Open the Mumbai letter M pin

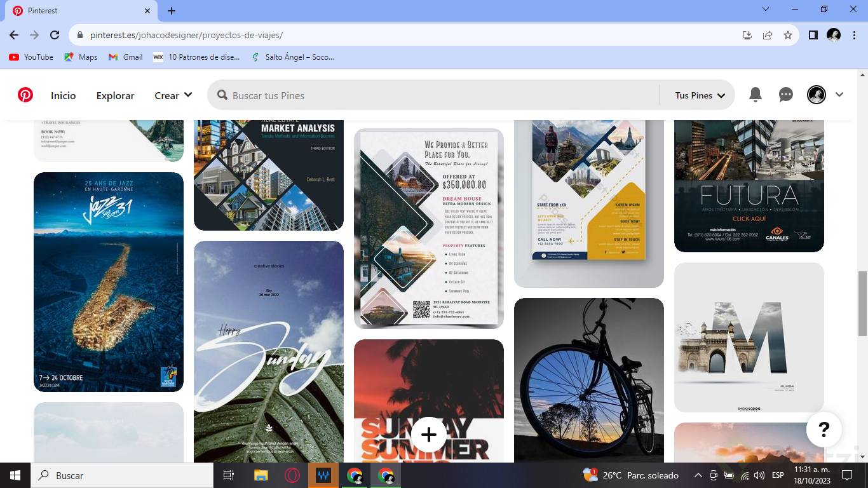[x=749, y=337]
